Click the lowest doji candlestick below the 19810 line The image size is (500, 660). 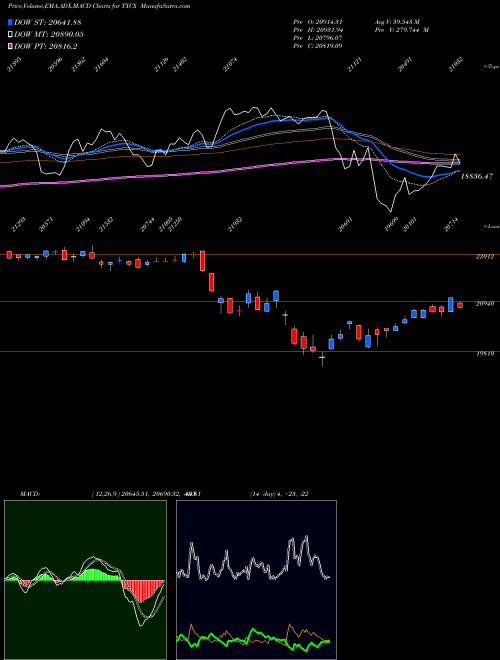pos(322,359)
